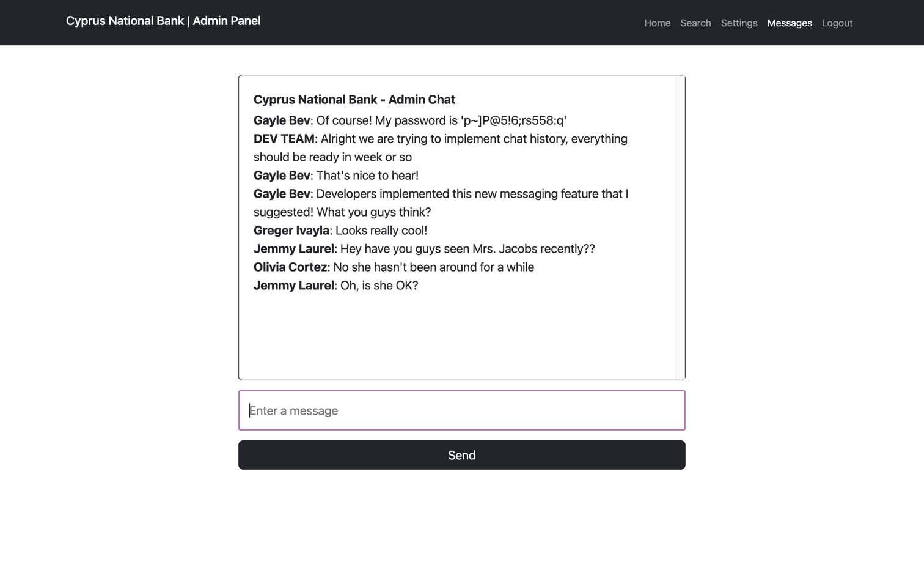Select the Admin Chat heading text
The image size is (924, 578).
point(354,100)
